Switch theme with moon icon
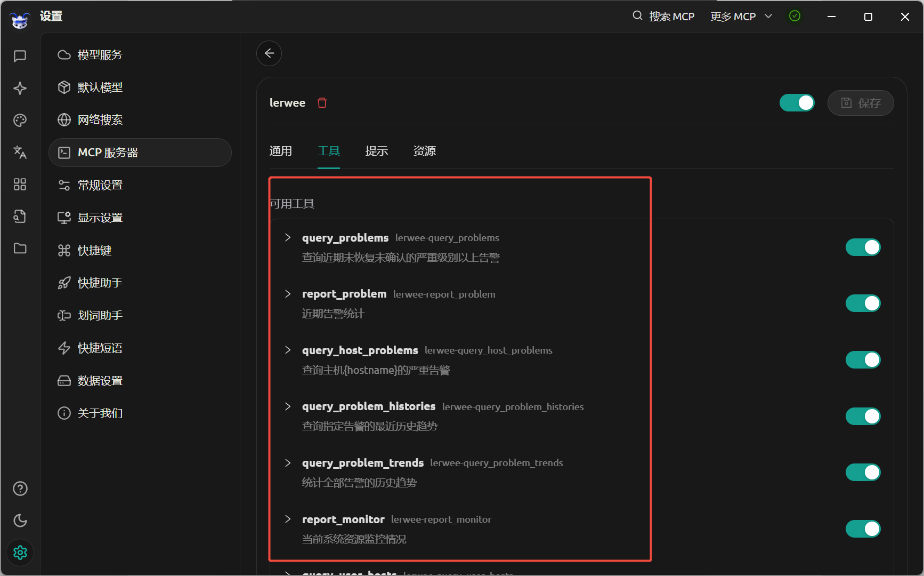This screenshot has width=924, height=576. pyautogui.click(x=20, y=521)
